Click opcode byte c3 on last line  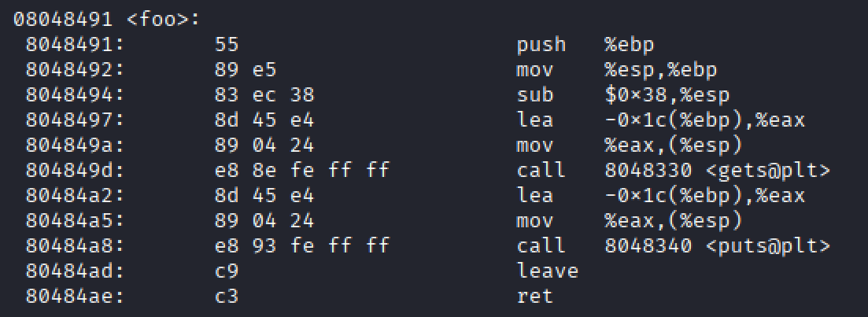(227, 296)
